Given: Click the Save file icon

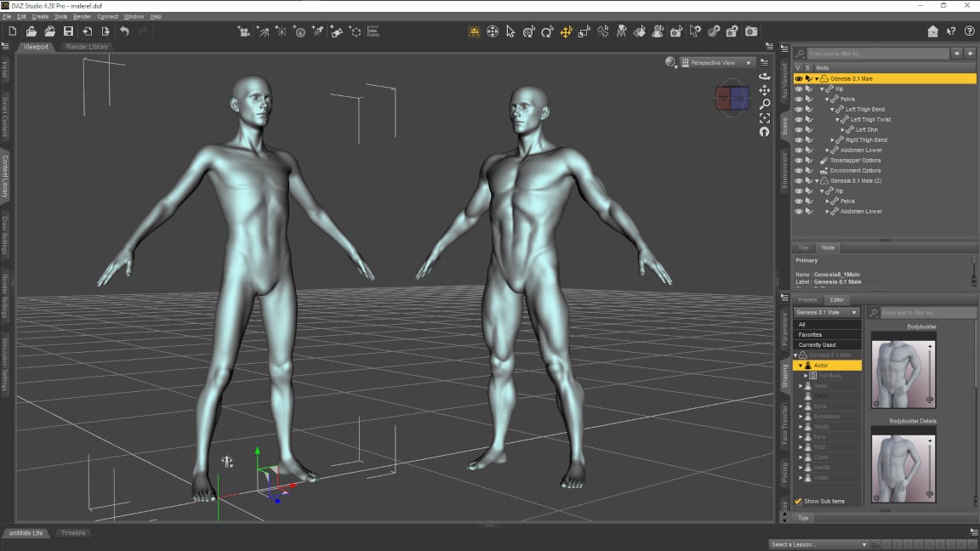Looking at the screenshot, I should pos(68,31).
